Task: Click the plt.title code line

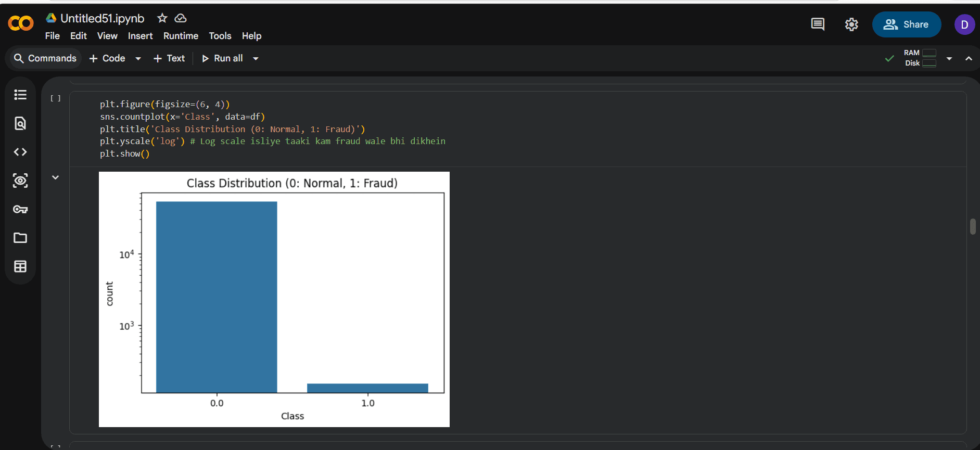Action: click(x=233, y=129)
